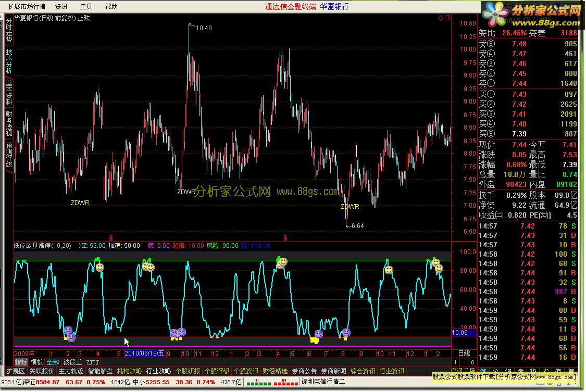The height and width of the screenshot is (392, 586).
Task: Click 深证 index 8584.87 in status bar
Action: [x=41, y=382]
